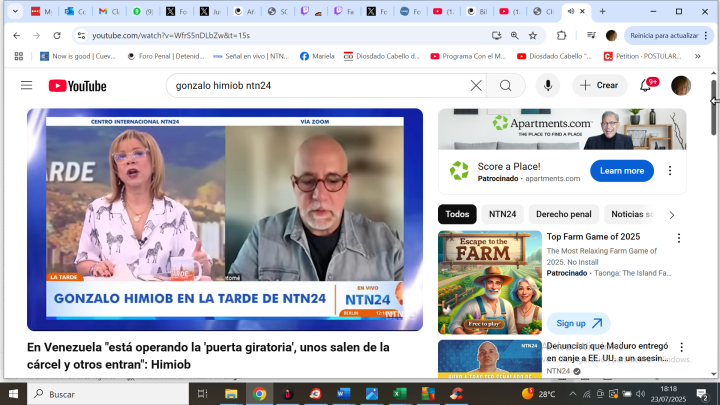Open Microsoft Word from the taskbar
This screenshot has height=405, width=720.
(345, 394)
